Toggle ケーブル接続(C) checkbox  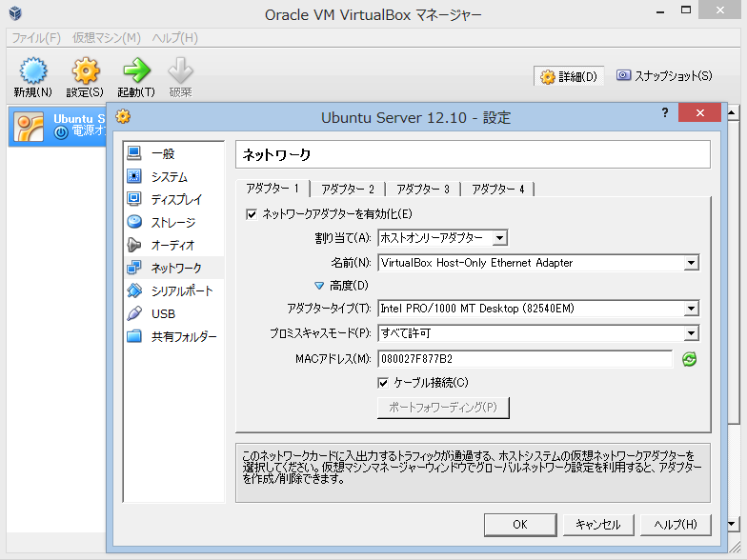383,383
